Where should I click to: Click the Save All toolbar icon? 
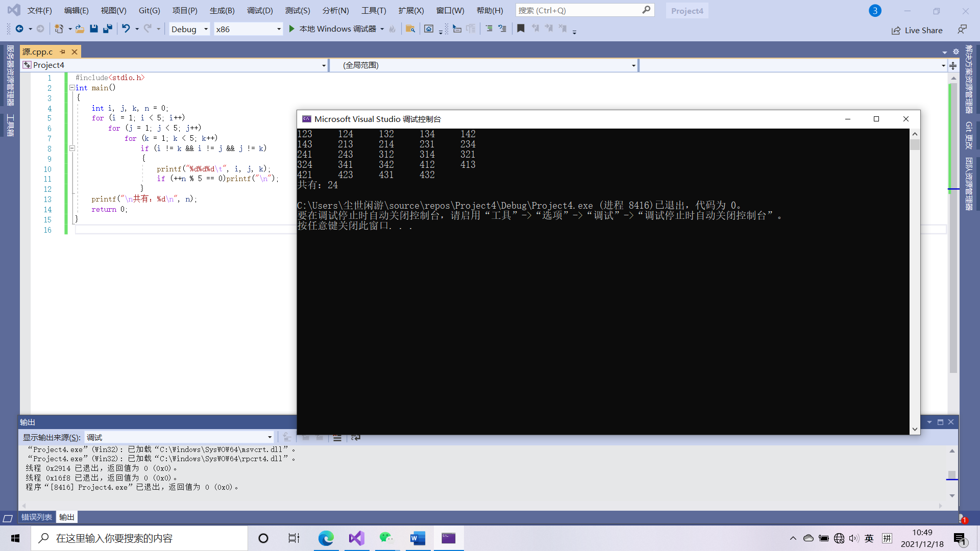(x=108, y=29)
